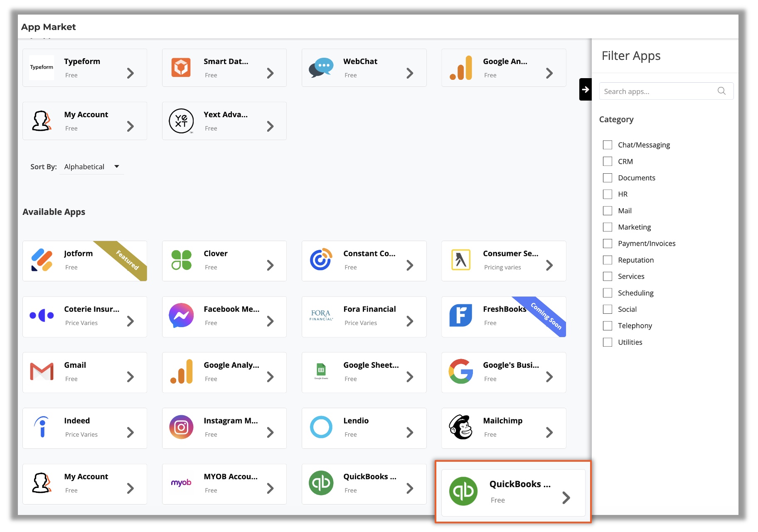Click the Smart Data orange cube icon
The width and height of the screenshot is (758, 532).
coord(181,67)
